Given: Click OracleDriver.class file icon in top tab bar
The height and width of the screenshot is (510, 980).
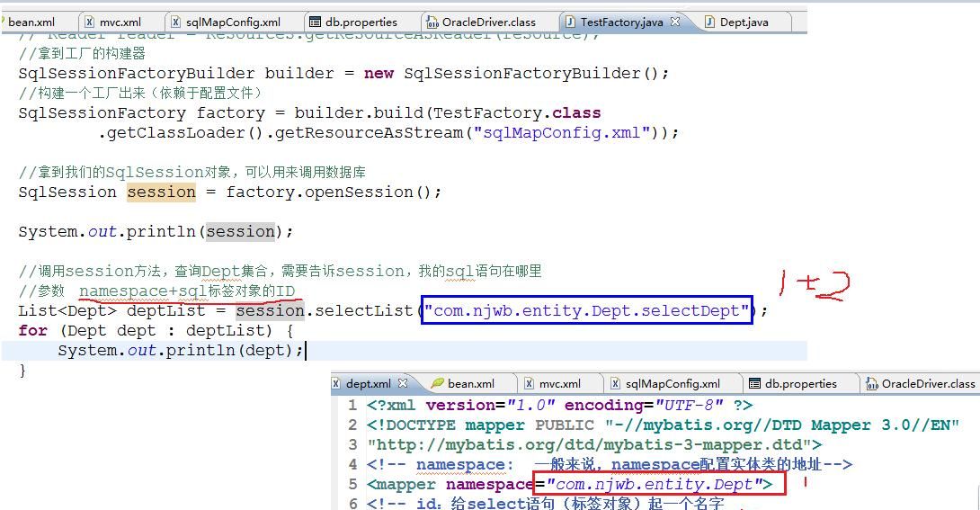Looking at the screenshot, I should 432,22.
